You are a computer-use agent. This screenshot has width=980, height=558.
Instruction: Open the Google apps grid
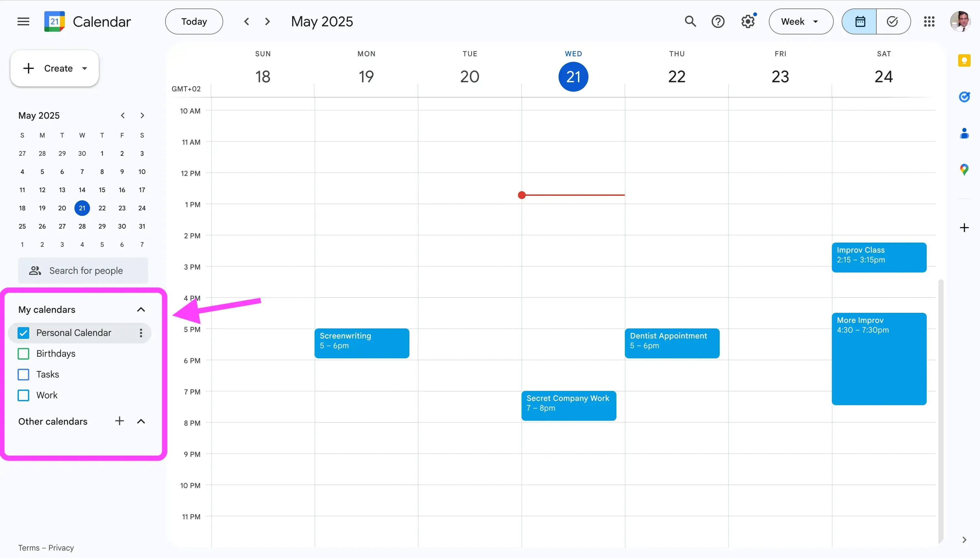[929, 21]
